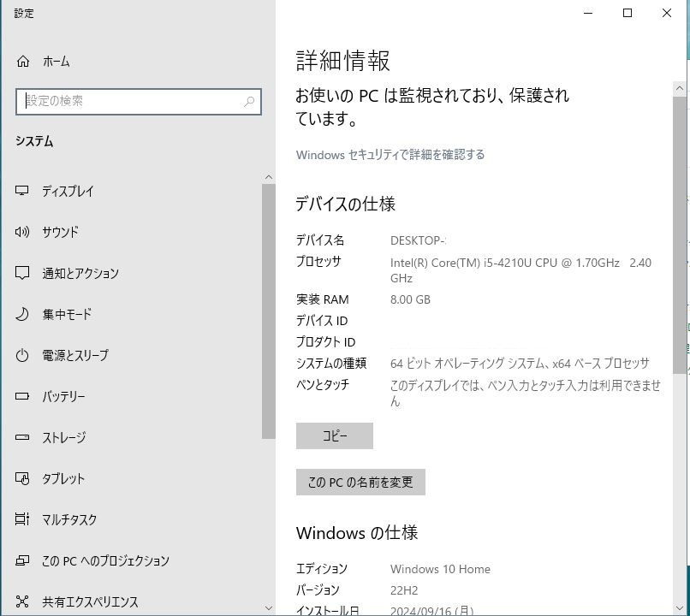Open the マルチタスク menu item
The height and width of the screenshot is (616, 690).
69,519
